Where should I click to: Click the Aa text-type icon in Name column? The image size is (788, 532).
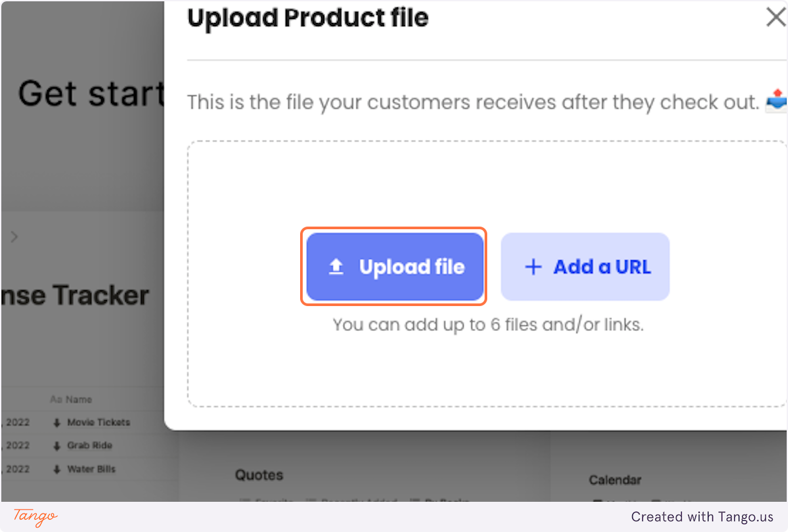(x=56, y=399)
